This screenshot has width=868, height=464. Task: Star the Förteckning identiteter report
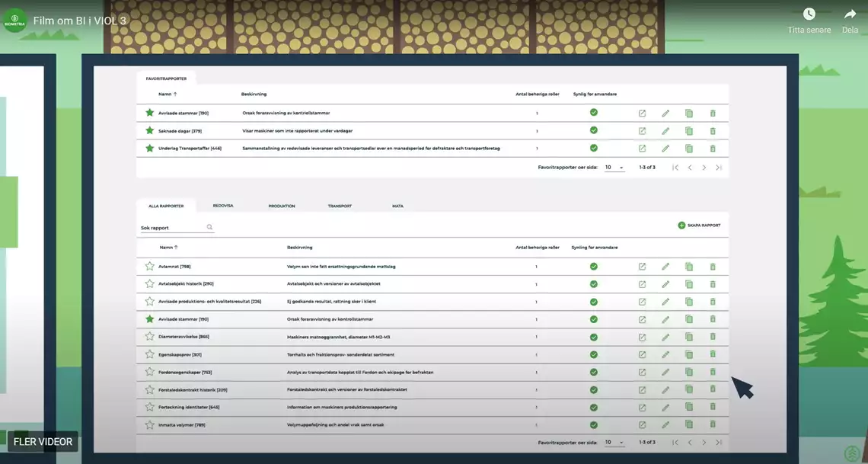(149, 407)
